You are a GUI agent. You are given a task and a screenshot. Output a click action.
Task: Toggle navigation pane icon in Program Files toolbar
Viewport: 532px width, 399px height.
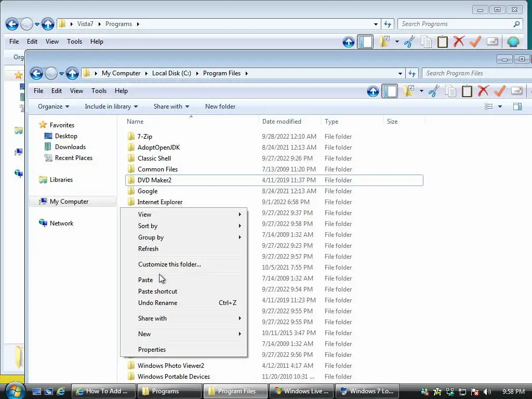pyautogui.click(x=390, y=91)
